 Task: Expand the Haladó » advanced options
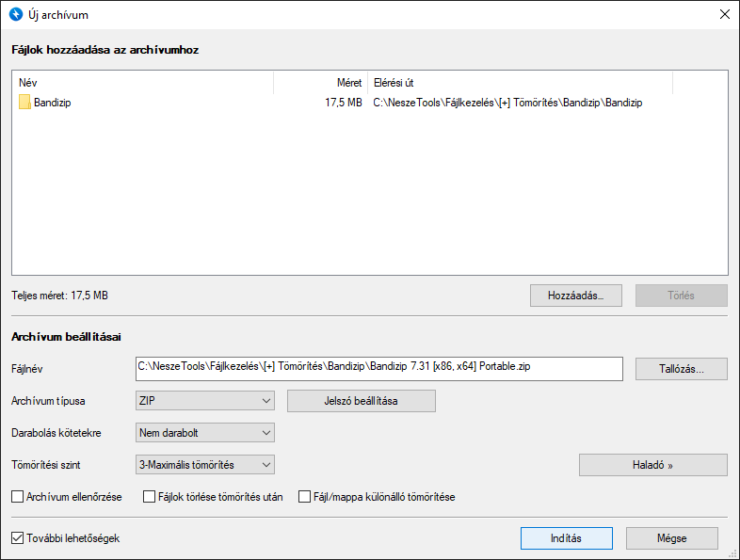(653, 465)
